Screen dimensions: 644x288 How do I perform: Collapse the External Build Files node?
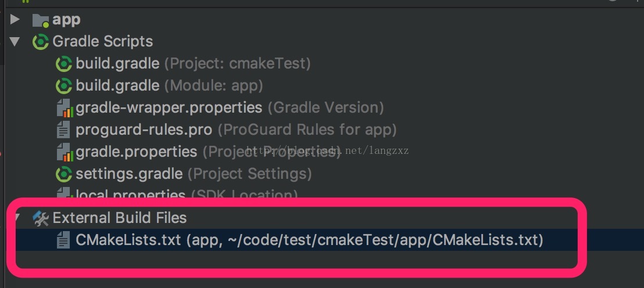[17, 216]
